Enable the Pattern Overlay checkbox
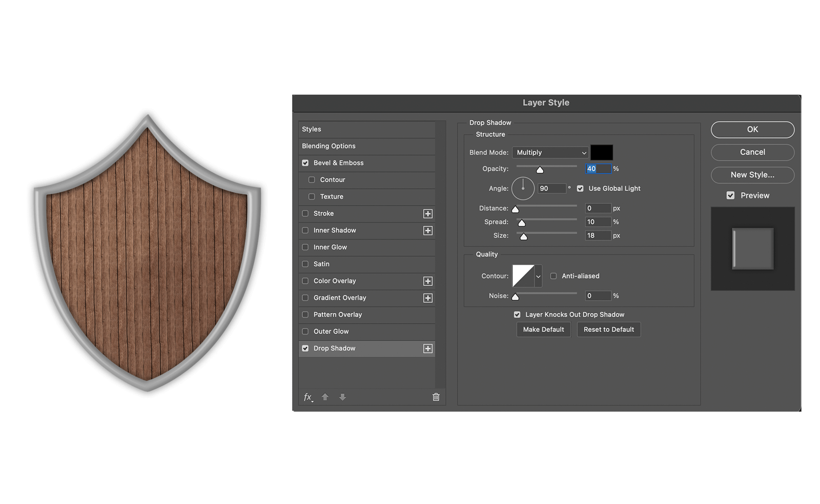Screen dimensions: 820x504 pyautogui.click(x=305, y=315)
